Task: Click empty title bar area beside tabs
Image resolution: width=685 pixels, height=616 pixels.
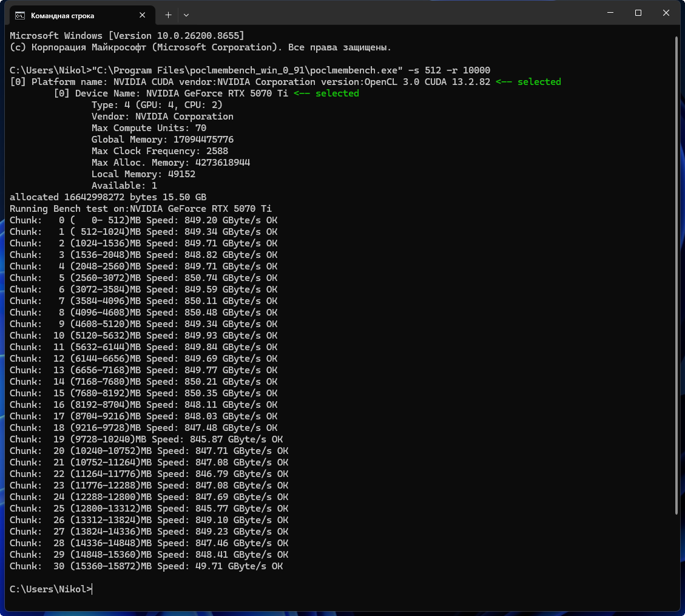Action: (x=393, y=13)
